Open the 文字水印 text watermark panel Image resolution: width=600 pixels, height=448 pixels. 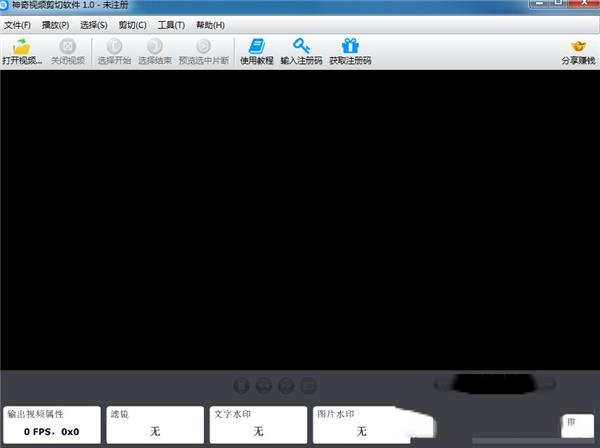[258, 424]
